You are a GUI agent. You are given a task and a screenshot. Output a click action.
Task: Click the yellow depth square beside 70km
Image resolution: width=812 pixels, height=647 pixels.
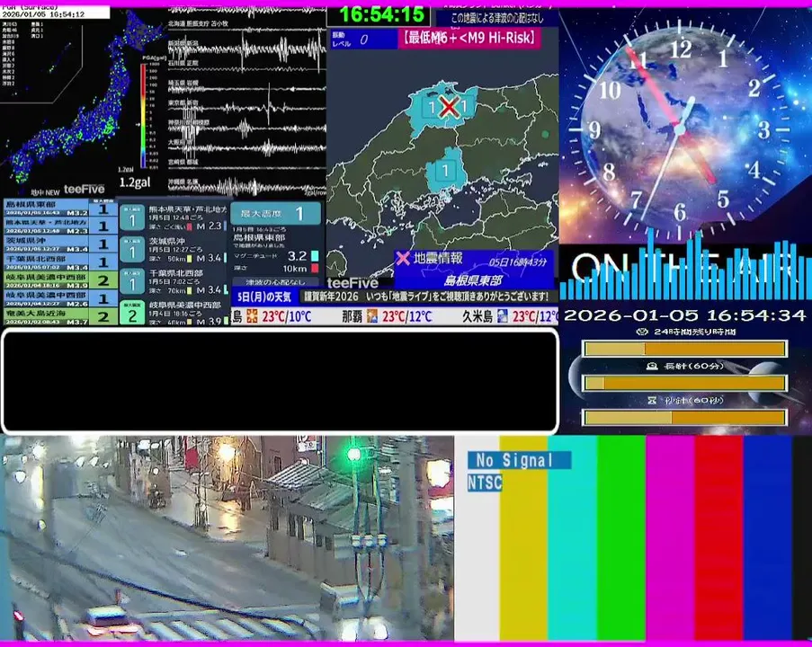[x=189, y=290]
